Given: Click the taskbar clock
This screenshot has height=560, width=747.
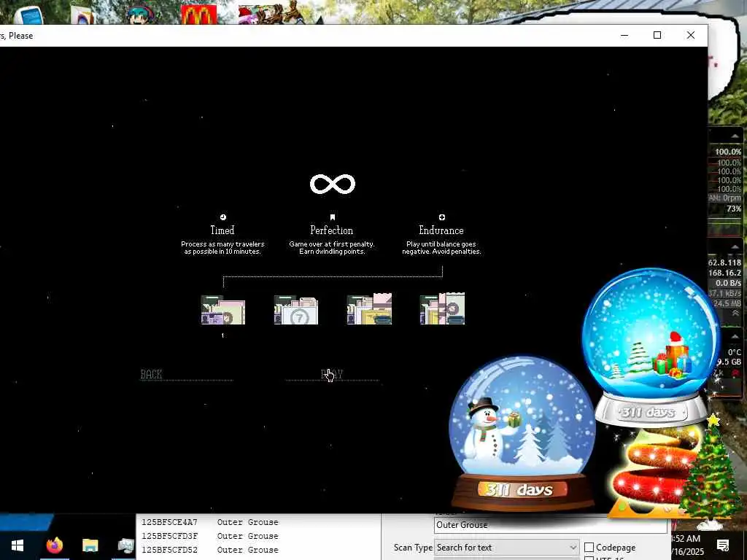Looking at the screenshot, I should pos(686,545).
